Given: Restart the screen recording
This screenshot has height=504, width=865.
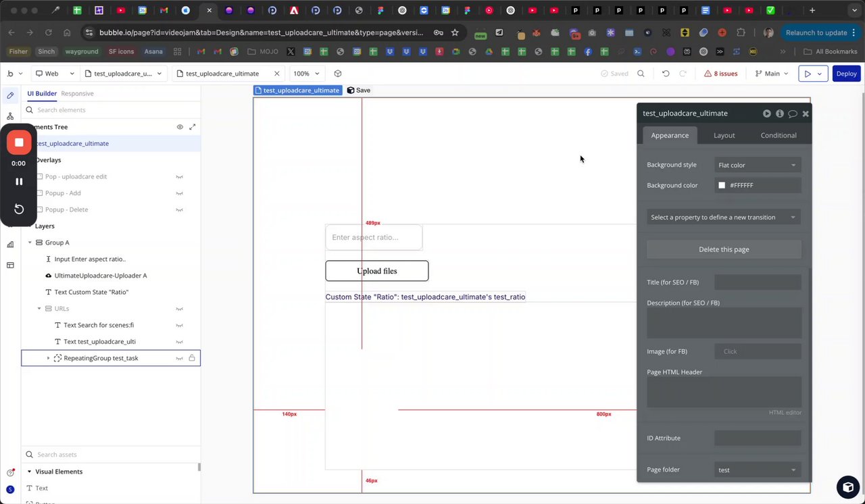Looking at the screenshot, I should pyautogui.click(x=19, y=209).
